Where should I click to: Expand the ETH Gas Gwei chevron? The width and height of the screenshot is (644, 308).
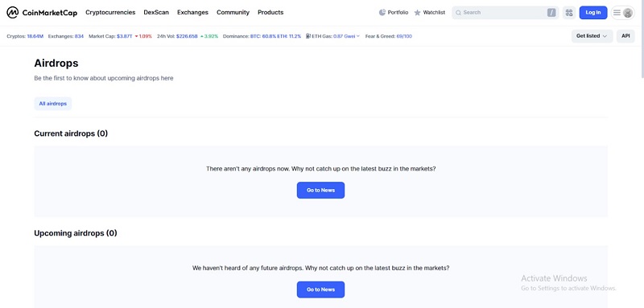coord(357,36)
